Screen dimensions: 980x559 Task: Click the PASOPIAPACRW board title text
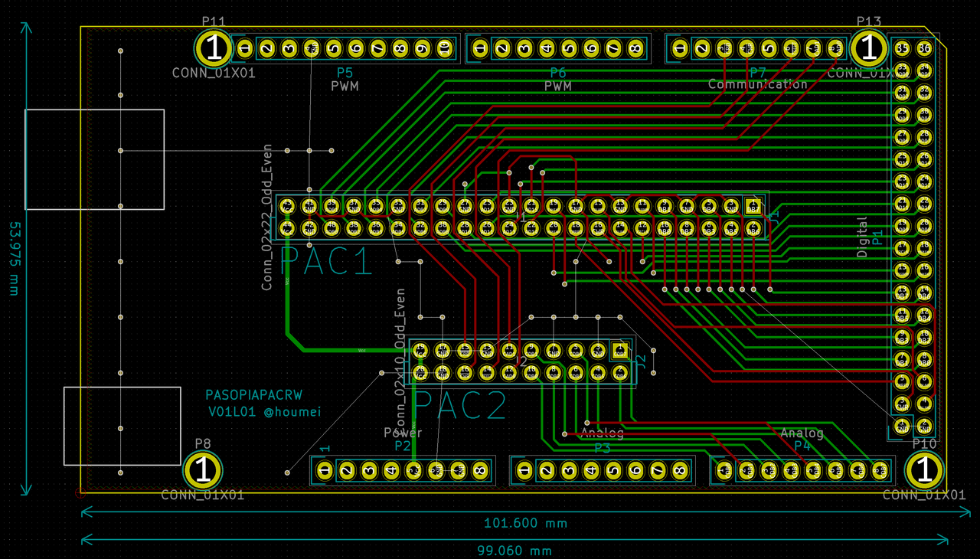[254, 395]
